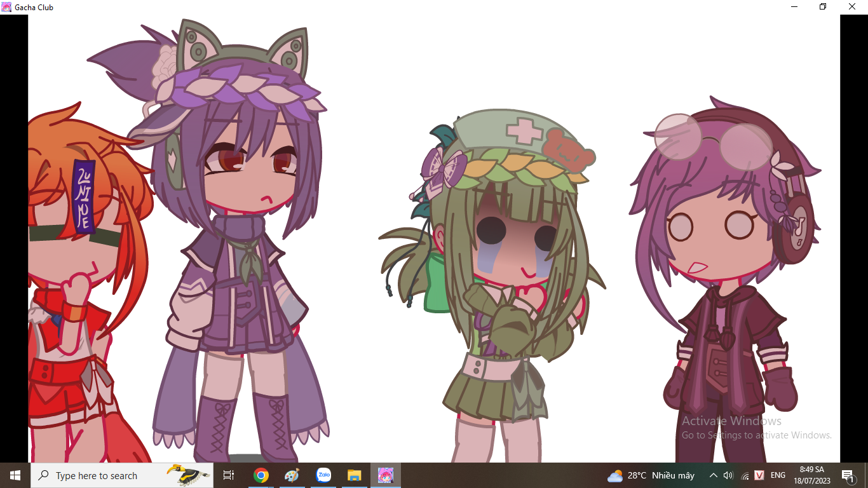The image size is (868, 488).
Task: Open the Paint app in taskbar
Action: coord(292,475)
